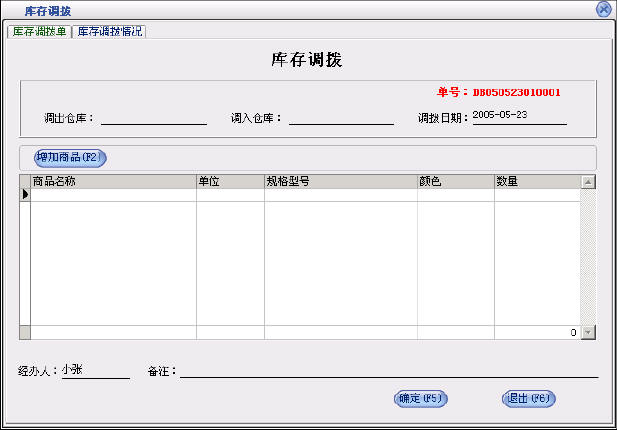This screenshot has height=430, width=617.
Task: Click the table scroll up arrow
Action: point(588,182)
